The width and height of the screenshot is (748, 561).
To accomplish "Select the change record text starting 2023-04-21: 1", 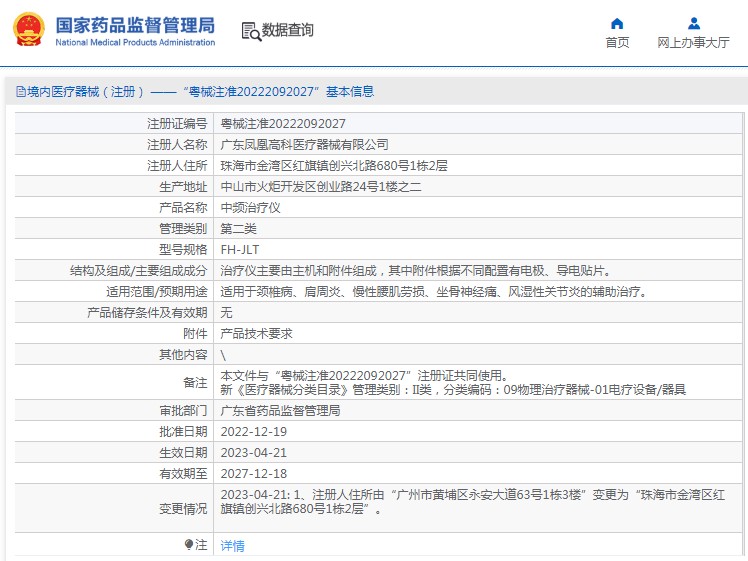I will tap(473, 502).
